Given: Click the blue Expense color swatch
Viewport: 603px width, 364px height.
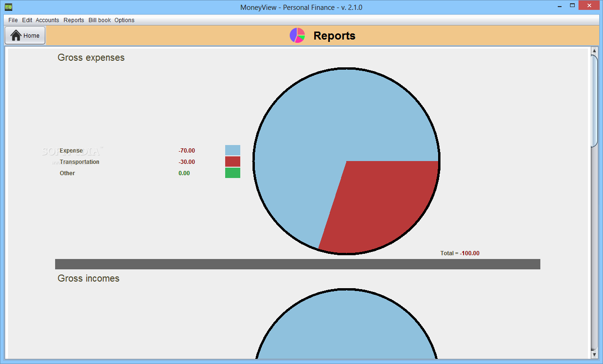Looking at the screenshot, I should pyautogui.click(x=233, y=150).
